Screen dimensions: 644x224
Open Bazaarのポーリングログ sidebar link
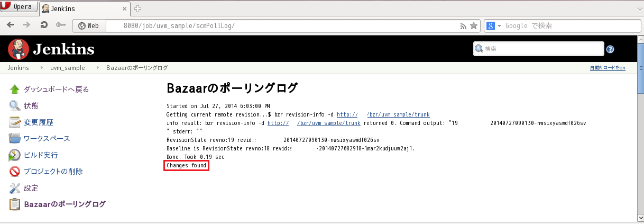click(x=65, y=204)
